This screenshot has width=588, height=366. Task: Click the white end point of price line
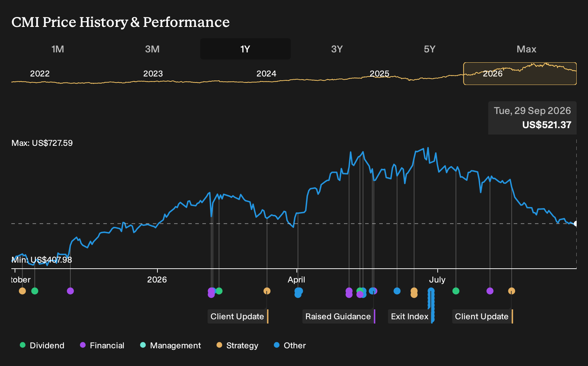576,224
